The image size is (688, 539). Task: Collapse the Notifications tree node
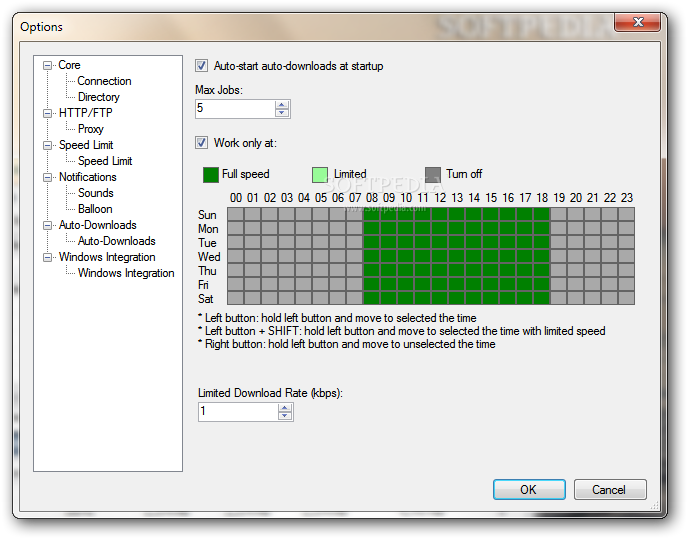pos(47,177)
